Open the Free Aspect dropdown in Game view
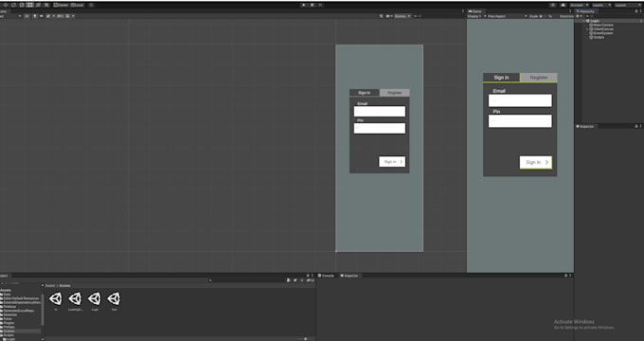This screenshot has width=644, height=341. (x=507, y=16)
